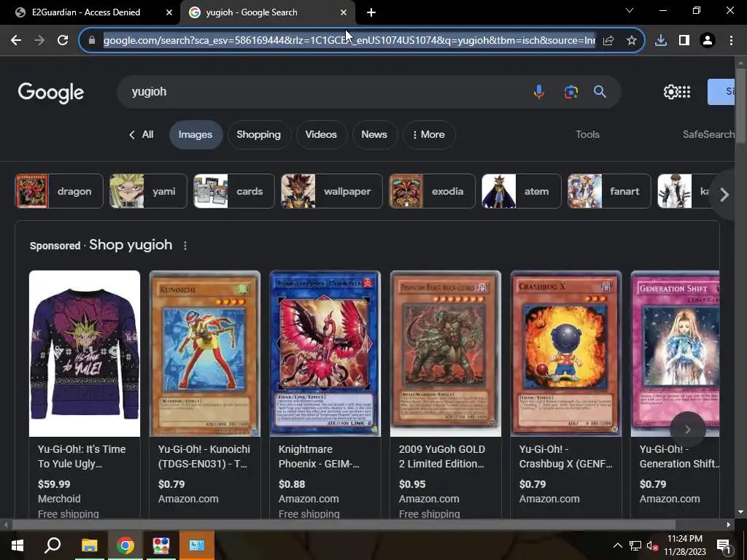The width and height of the screenshot is (747, 560).
Task: Click the Google logo
Action: [50, 93]
